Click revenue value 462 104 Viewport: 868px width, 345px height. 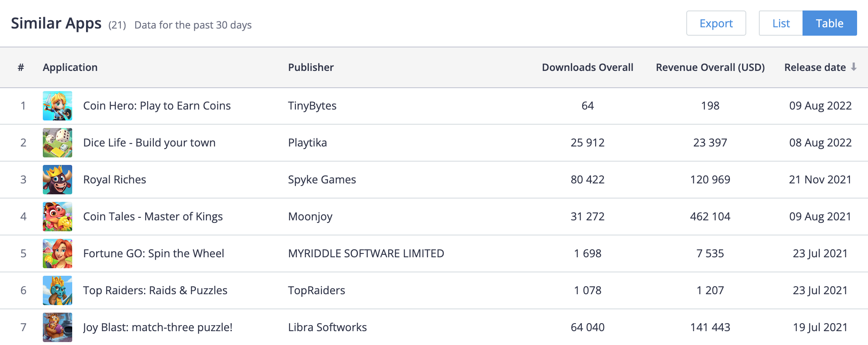click(x=710, y=217)
